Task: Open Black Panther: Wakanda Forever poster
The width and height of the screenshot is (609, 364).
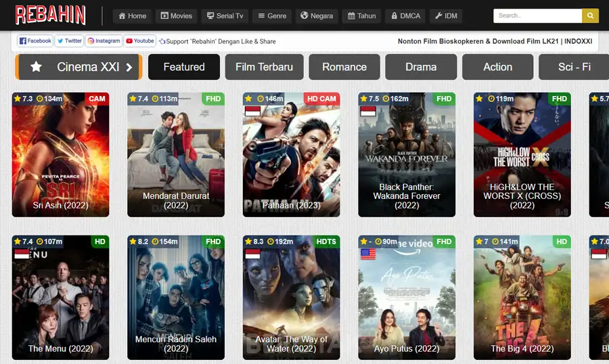Action: [407, 155]
